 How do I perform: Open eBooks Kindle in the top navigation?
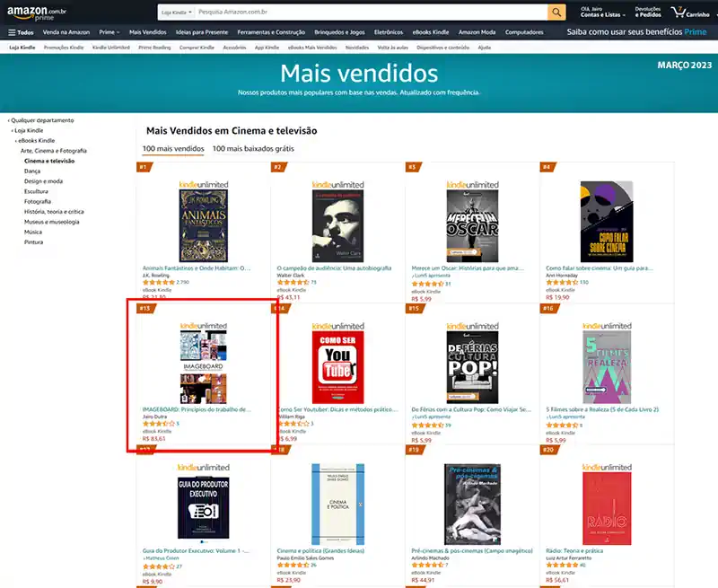coord(430,32)
